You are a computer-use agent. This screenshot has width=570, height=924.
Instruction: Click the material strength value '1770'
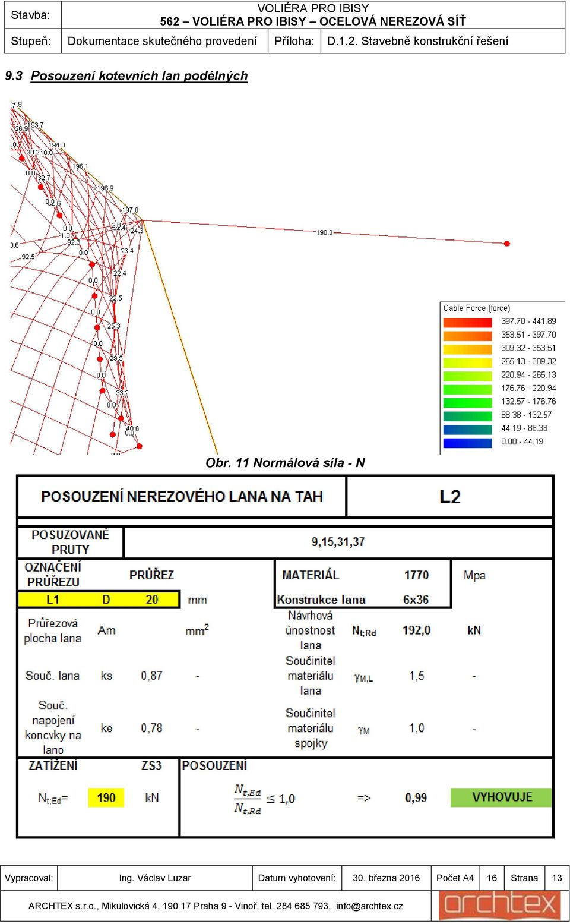coord(416,575)
